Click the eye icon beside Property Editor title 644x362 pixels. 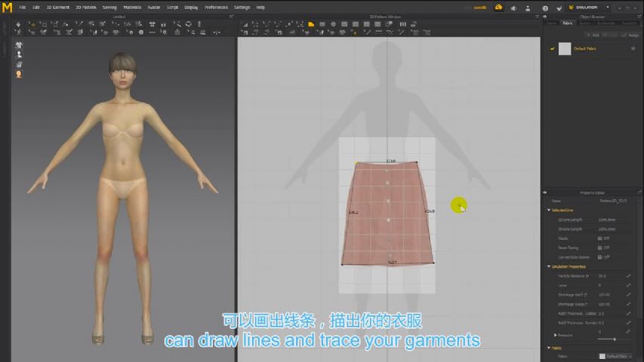[545, 192]
